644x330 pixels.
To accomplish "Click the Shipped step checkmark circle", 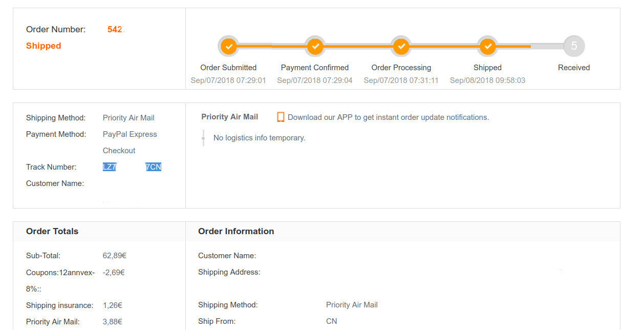I will [488, 46].
